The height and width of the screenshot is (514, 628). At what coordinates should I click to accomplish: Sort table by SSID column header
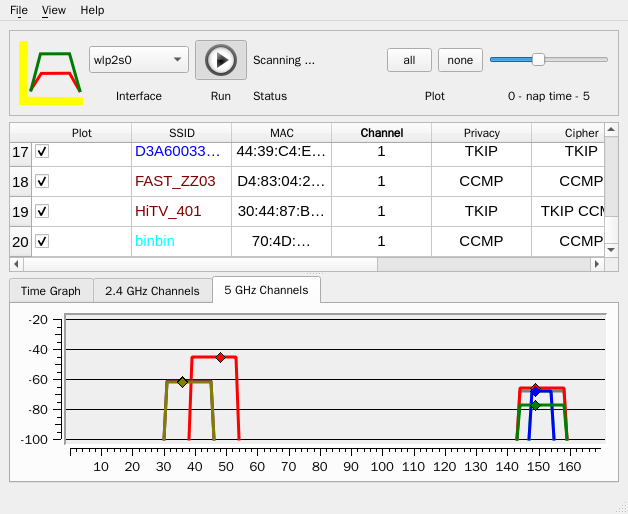pos(181,133)
